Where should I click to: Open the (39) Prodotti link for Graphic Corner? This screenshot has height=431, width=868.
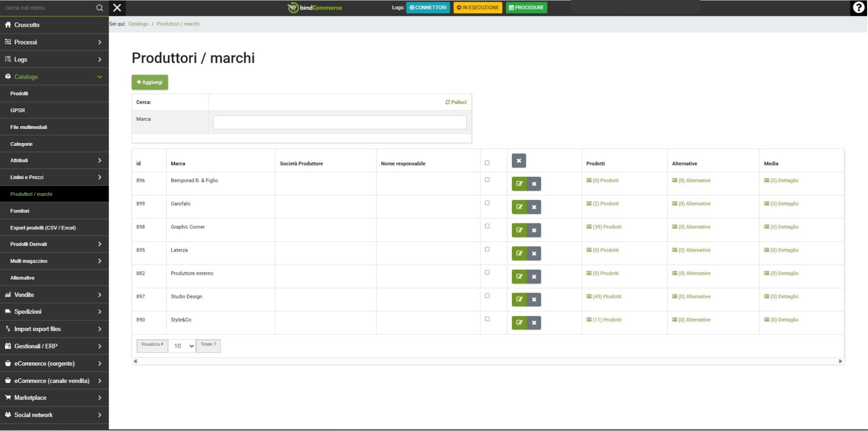coord(606,227)
